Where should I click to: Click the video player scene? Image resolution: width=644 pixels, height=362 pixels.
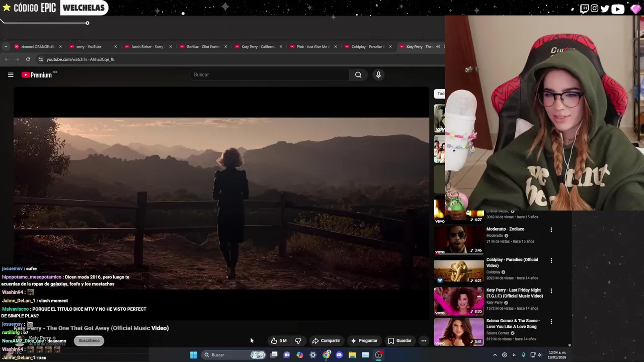(221, 203)
